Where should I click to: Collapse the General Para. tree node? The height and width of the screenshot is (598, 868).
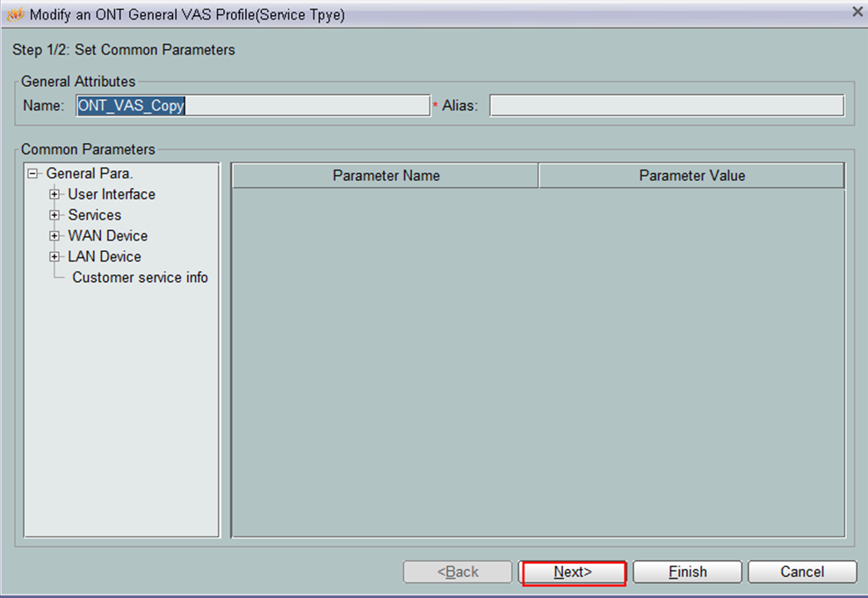[x=33, y=174]
